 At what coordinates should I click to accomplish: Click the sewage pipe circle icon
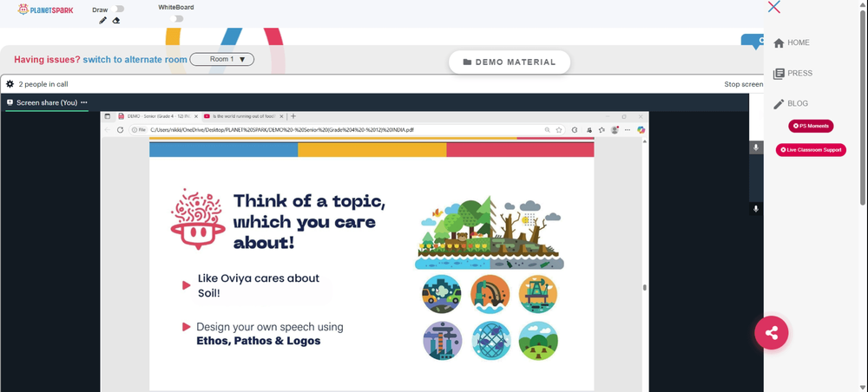(x=491, y=294)
